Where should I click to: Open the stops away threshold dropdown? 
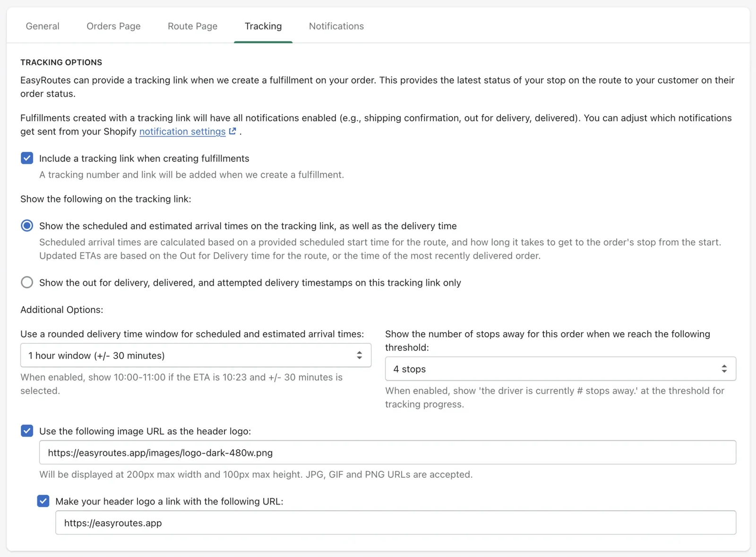560,369
